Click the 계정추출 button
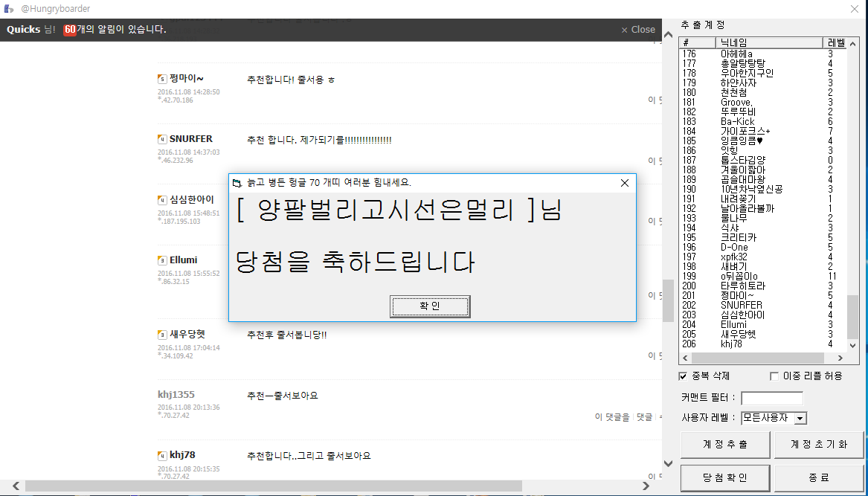 pos(724,445)
